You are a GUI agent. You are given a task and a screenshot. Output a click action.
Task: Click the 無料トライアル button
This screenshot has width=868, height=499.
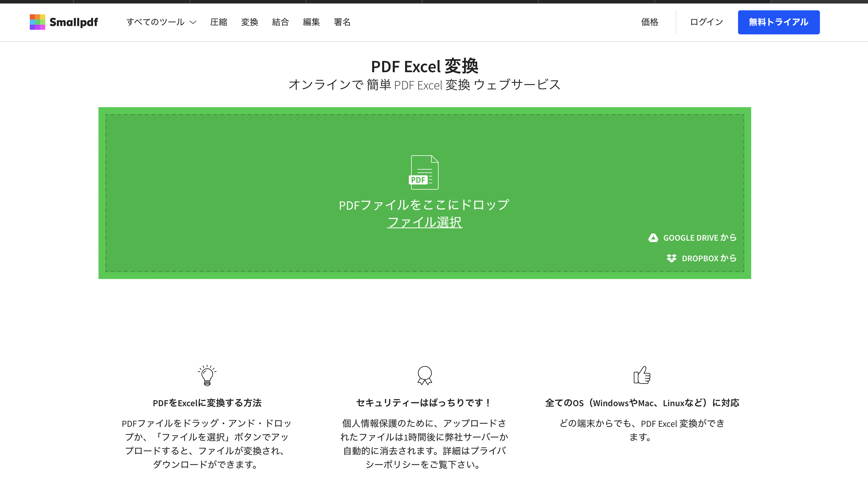click(x=779, y=22)
